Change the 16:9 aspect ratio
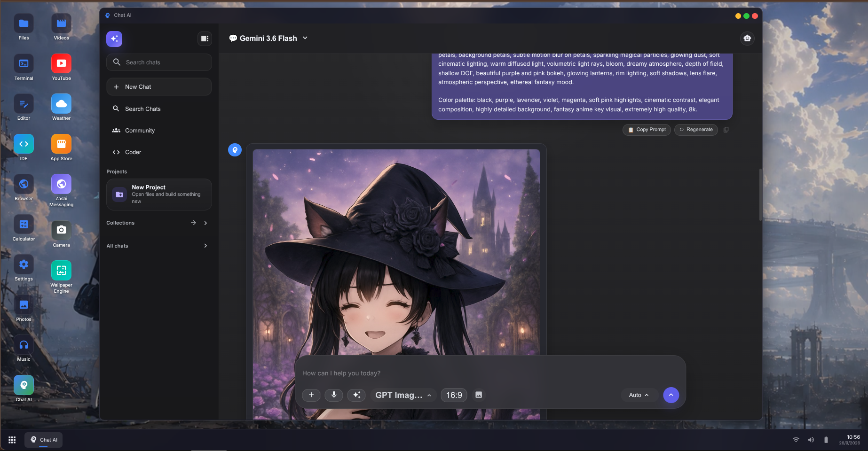Screen dimensions: 868x451 click(x=454, y=395)
